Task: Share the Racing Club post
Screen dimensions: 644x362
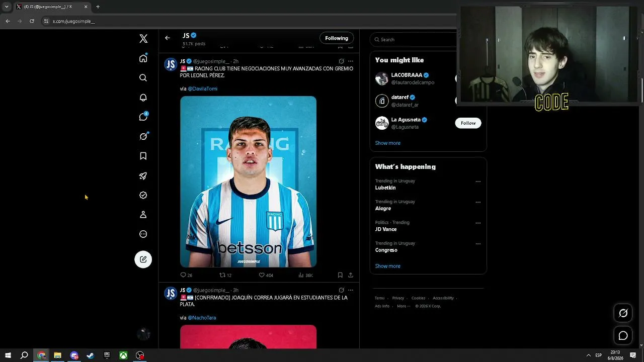Action: 351,275
